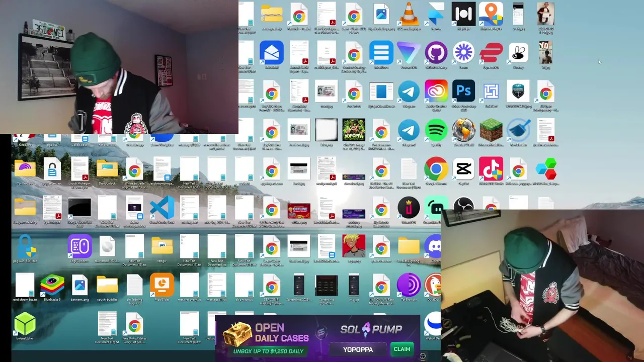Click the Open Daily Cases treasure chest

237,334
